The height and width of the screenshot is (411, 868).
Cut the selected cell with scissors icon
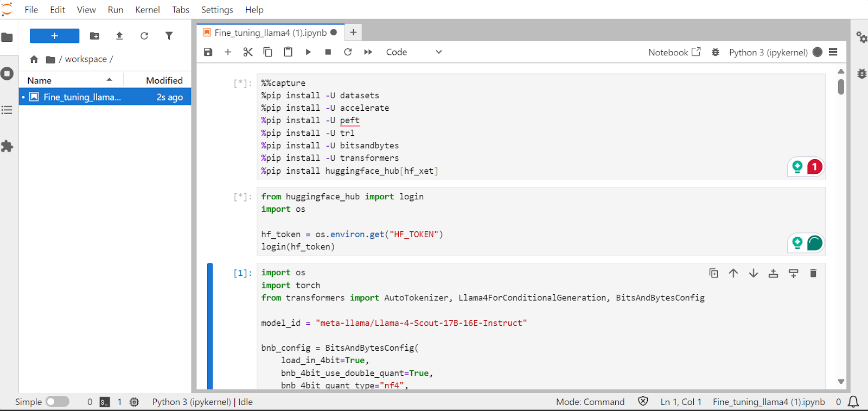(x=248, y=52)
